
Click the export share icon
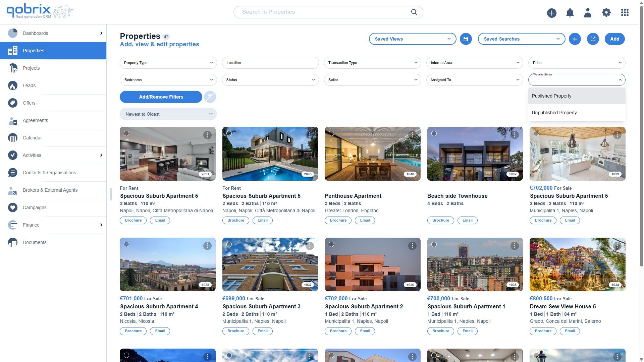[593, 39]
